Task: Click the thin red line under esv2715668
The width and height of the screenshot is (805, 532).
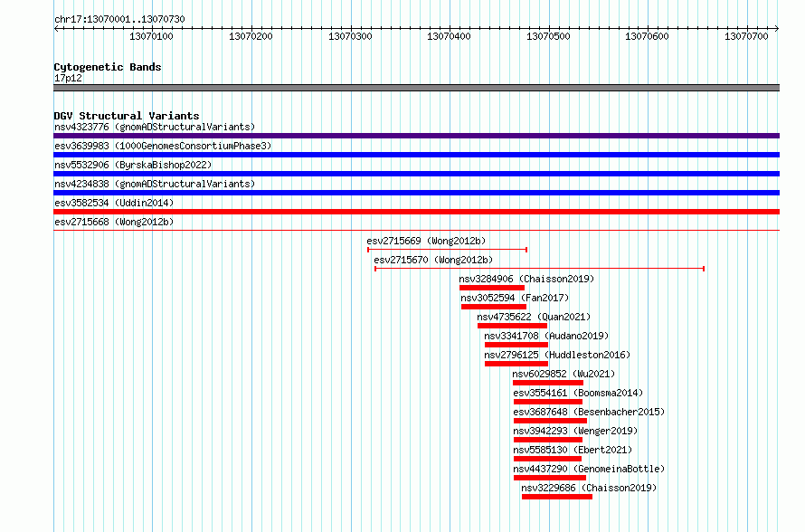Action: point(416,230)
